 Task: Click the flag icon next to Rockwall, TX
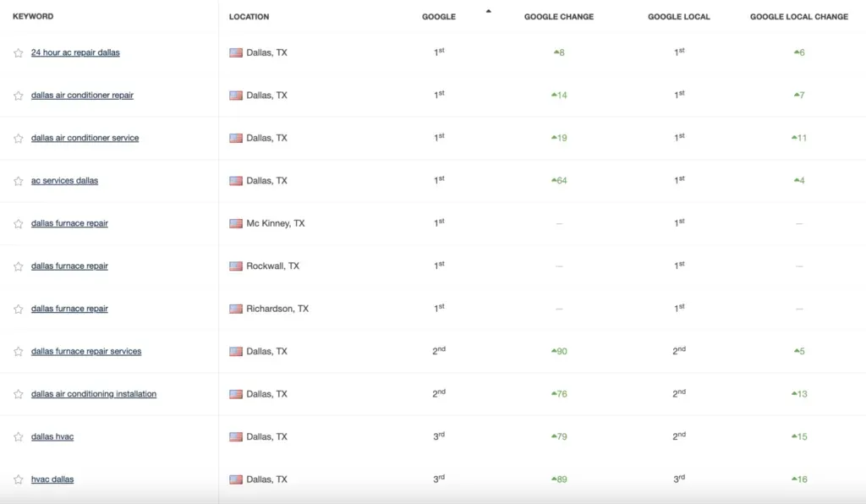pyautogui.click(x=236, y=266)
